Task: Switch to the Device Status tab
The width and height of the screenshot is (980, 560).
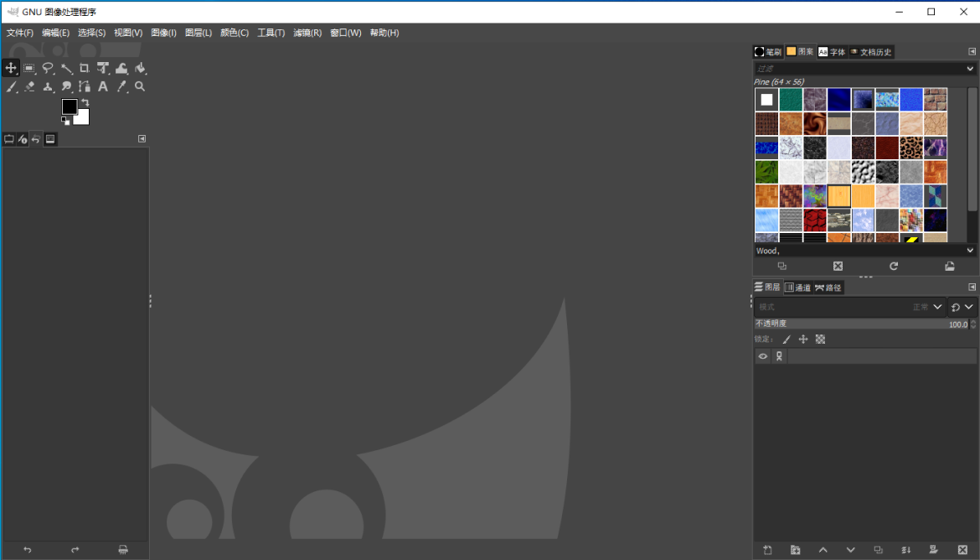Action: point(23,139)
